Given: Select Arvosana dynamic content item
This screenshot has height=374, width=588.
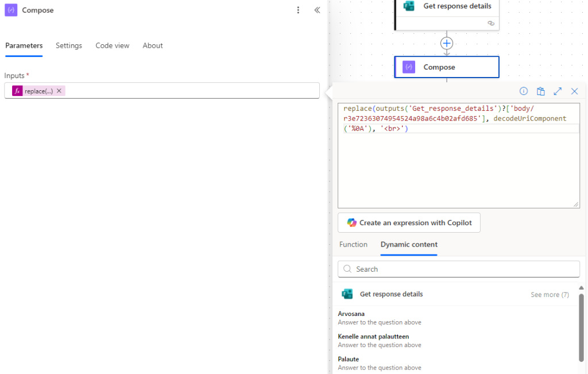Looking at the screenshot, I should [x=351, y=314].
